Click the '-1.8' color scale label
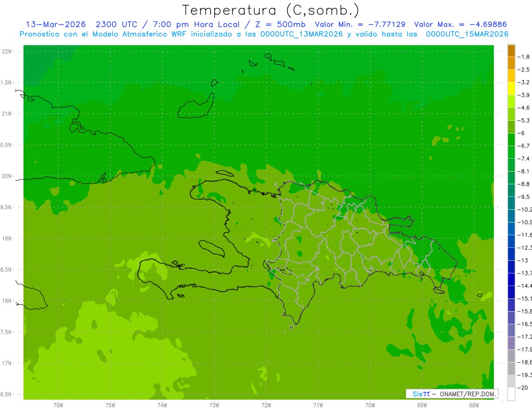The height and width of the screenshot is (411, 532). [x=524, y=57]
